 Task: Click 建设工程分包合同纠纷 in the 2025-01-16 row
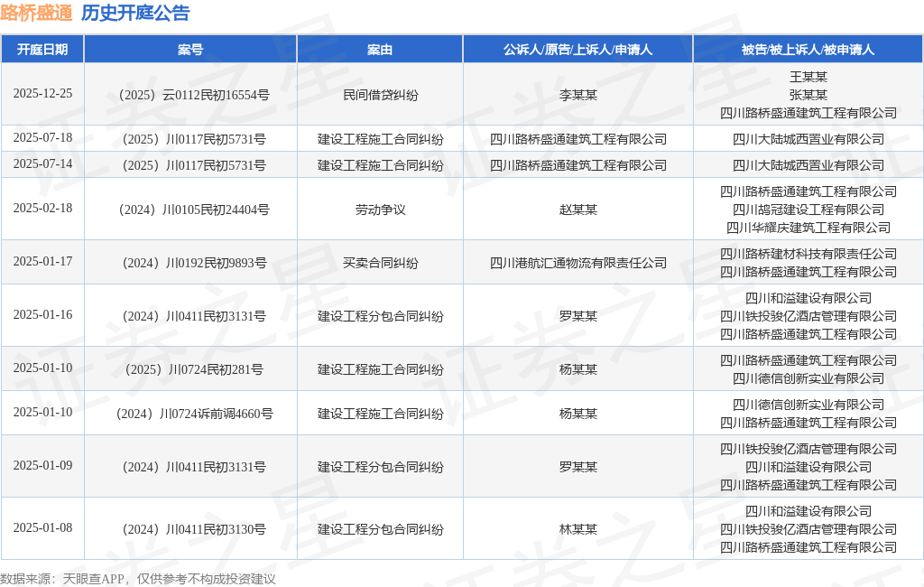(380, 316)
